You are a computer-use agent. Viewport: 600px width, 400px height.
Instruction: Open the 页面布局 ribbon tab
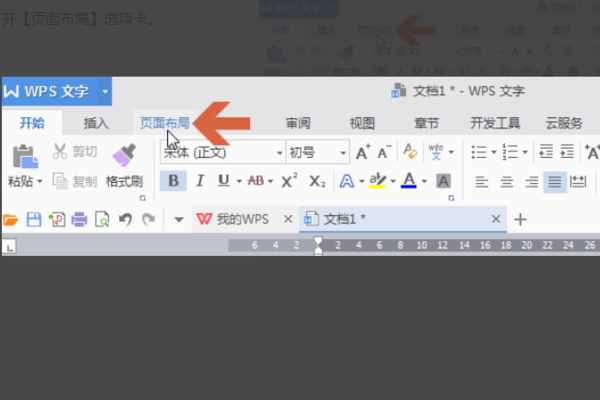tap(165, 123)
